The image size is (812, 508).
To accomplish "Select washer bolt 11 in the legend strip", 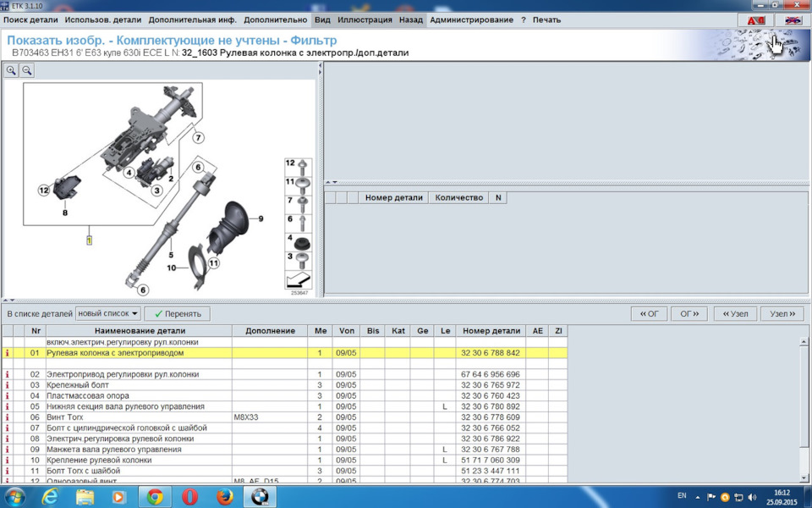I will point(298,185).
